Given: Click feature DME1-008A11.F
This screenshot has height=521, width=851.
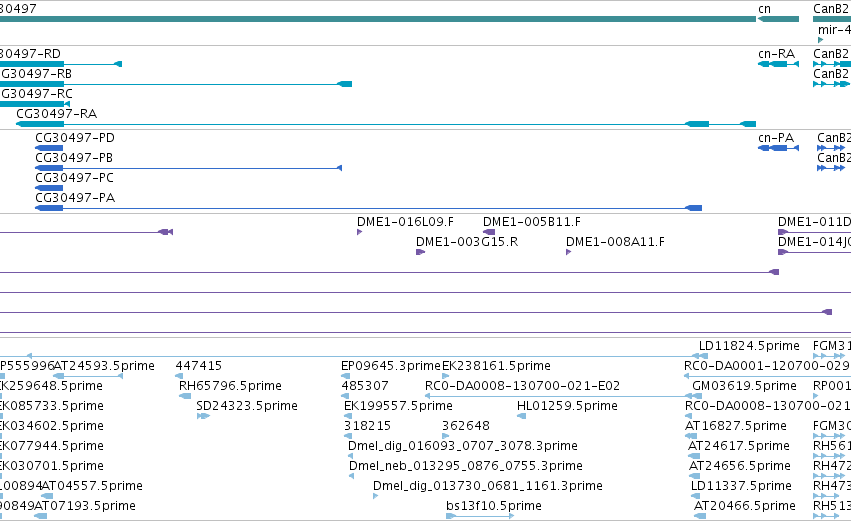Looking at the screenshot, I should click(568, 252).
